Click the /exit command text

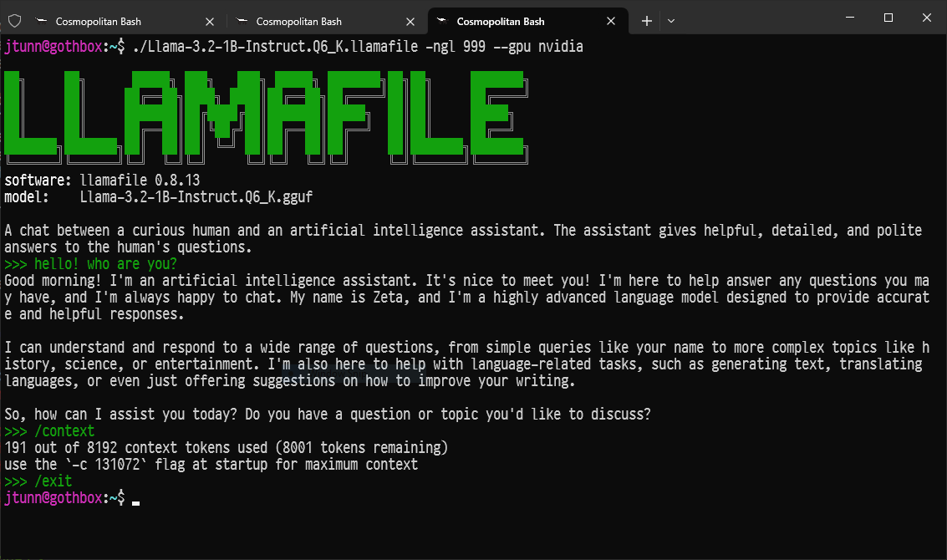[53, 481]
